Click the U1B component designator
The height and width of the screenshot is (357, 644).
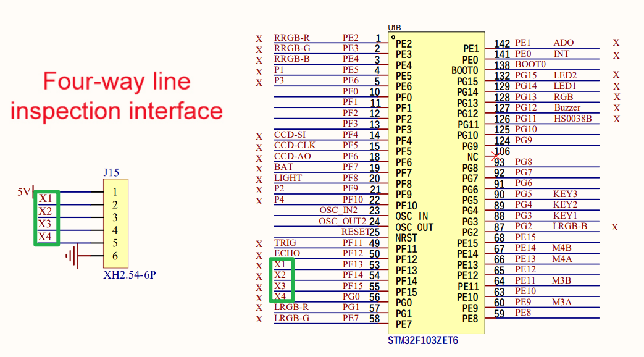[395, 28]
